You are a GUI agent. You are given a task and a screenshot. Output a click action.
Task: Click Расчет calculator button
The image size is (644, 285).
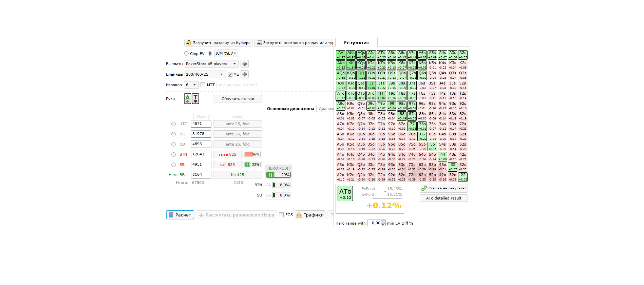180,215
